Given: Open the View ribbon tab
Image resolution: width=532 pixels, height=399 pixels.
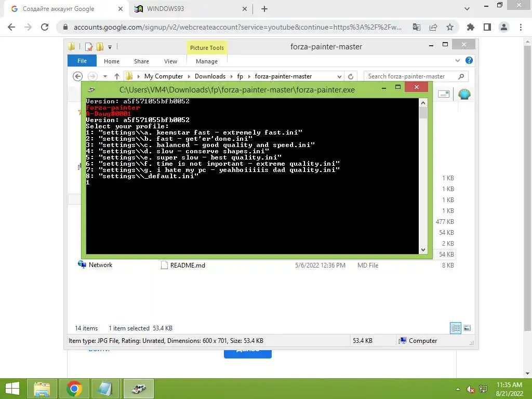Looking at the screenshot, I should pos(170,61).
